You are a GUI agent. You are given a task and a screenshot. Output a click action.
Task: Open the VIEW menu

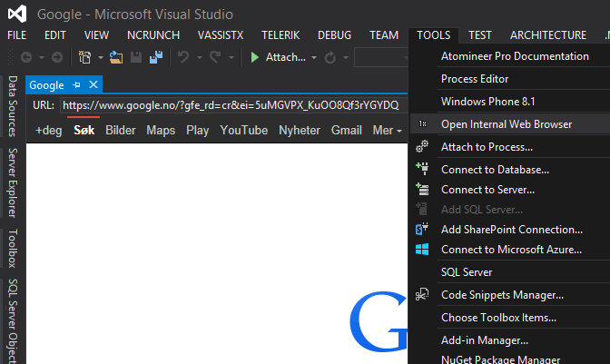(x=96, y=35)
